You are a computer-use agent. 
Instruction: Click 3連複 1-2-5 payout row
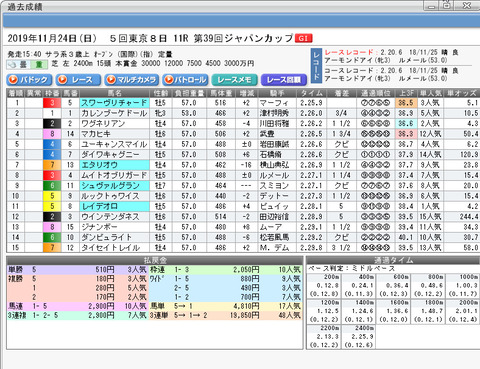click(x=77, y=315)
